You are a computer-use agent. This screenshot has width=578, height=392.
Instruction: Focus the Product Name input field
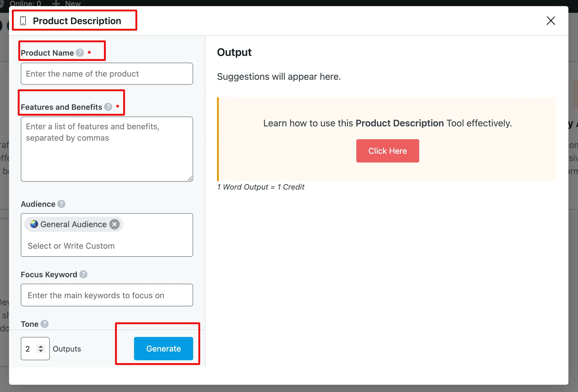click(x=107, y=74)
